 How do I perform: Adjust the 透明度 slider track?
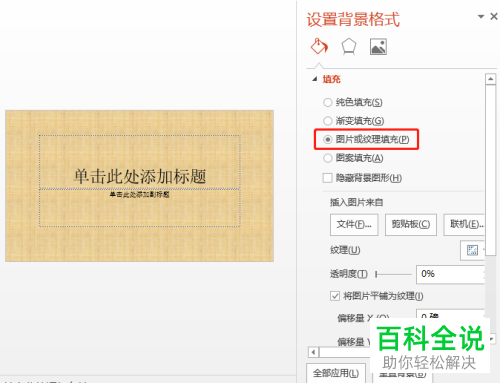point(393,274)
